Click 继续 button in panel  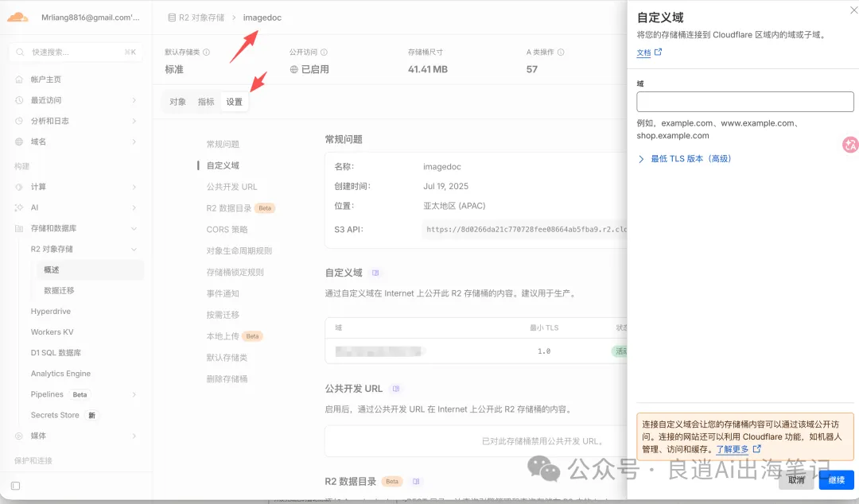coord(837,480)
